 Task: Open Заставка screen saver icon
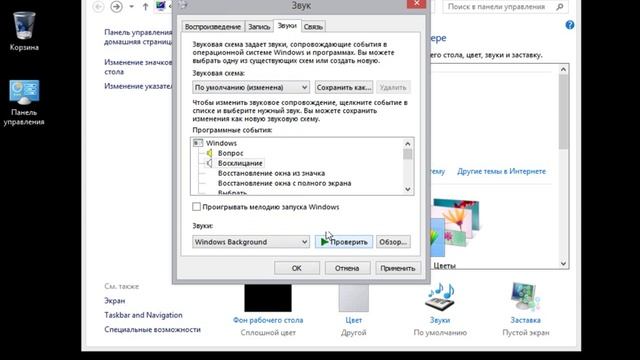point(525,297)
